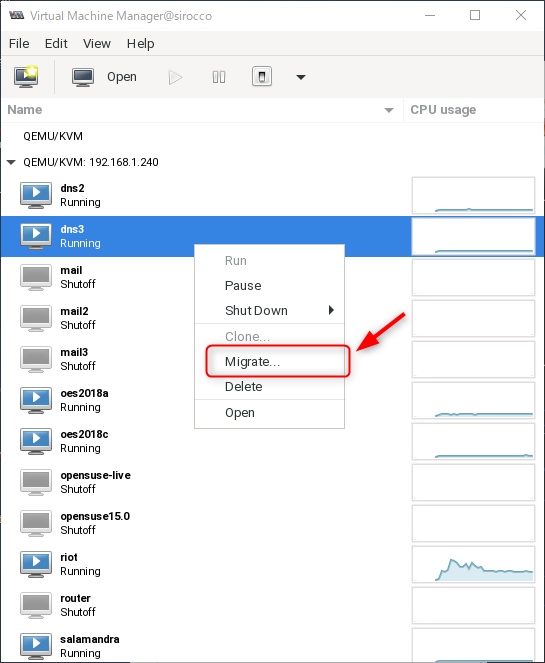Click the mail2 VM monitor icon
Image resolution: width=545 pixels, height=663 pixels.
click(x=36, y=318)
